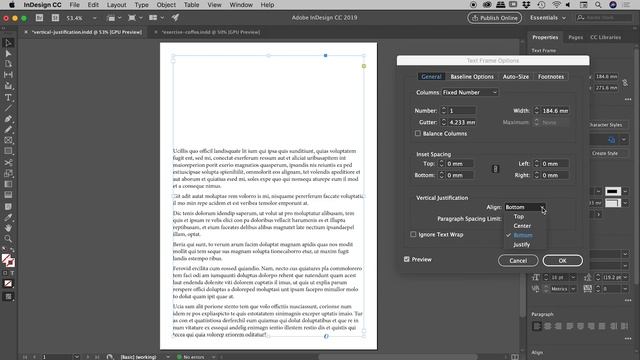Screen dimensions: 640x360
Task: Toggle formatting affects text T icon
Action: 12,273
